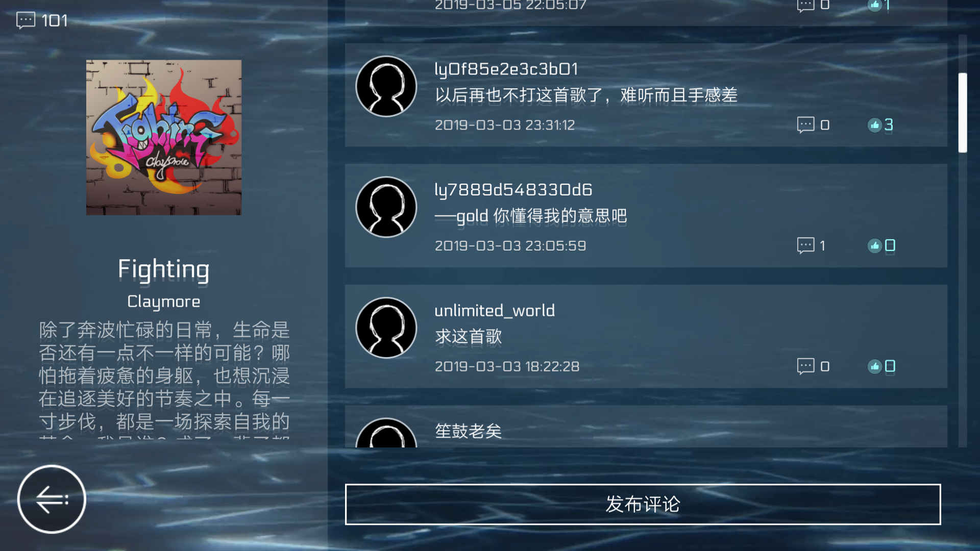
Task: Click the like thumb icon on unlimited_world comment
Action: tap(874, 365)
